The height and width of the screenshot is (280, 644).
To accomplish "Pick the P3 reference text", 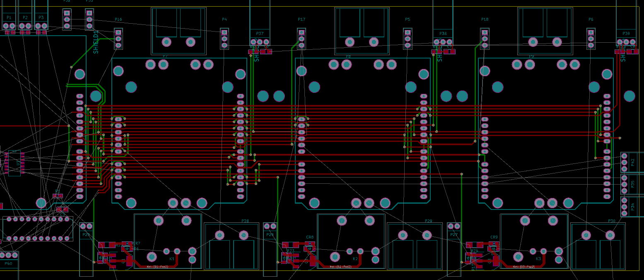I will pyautogui.click(x=41, y=17).
